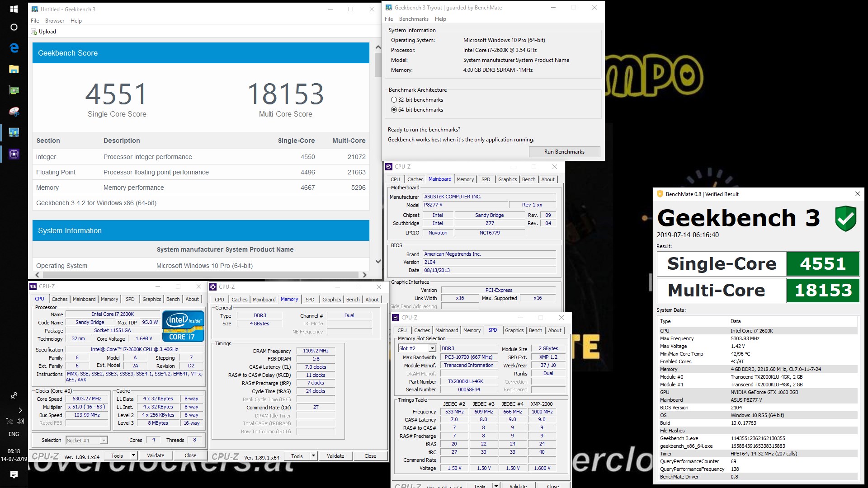Click the volume speaker tray icon
The image size is (868, 488).
coord(20,421)
